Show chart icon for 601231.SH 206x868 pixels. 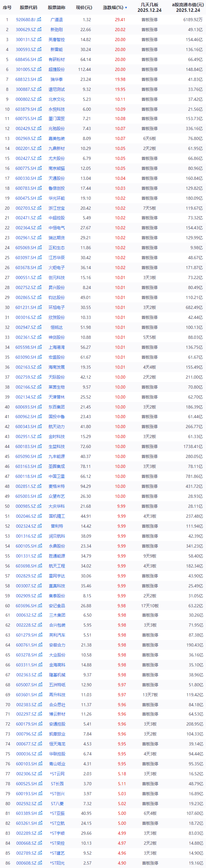coord(40,307)
